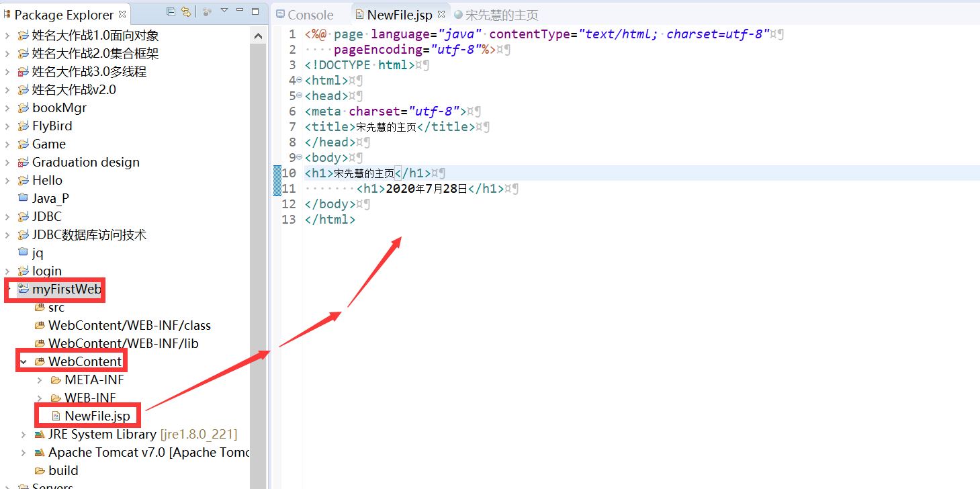Collapse the head tag fold on line 5

(x=299, y=95)
